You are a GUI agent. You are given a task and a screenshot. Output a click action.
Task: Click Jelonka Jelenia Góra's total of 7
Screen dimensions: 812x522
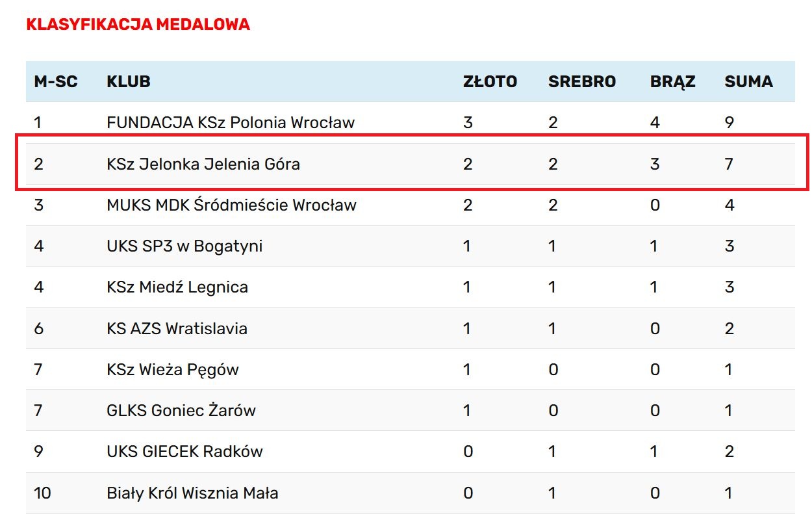[x=729, y=164]
